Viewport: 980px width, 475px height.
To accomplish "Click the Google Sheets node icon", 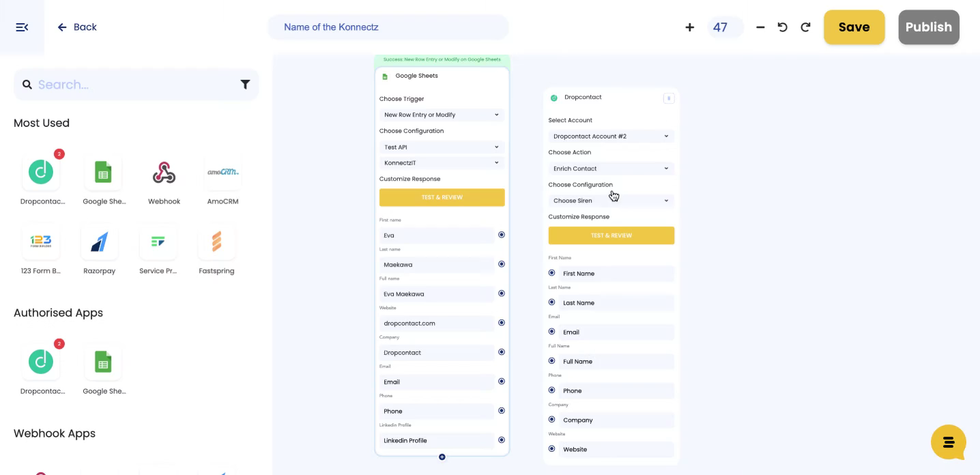I will 385,76.
